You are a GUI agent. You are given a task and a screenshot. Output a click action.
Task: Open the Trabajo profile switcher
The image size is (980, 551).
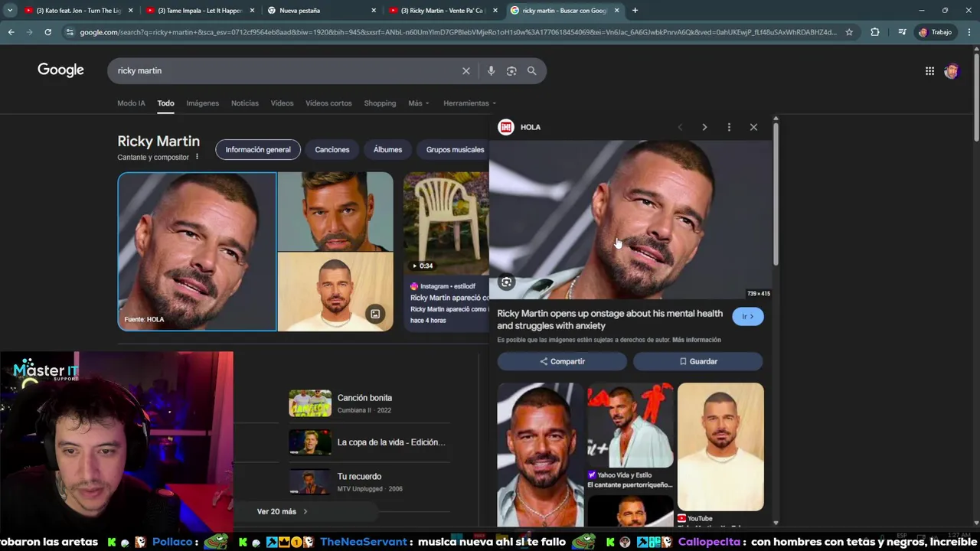(x=935, y=32)
